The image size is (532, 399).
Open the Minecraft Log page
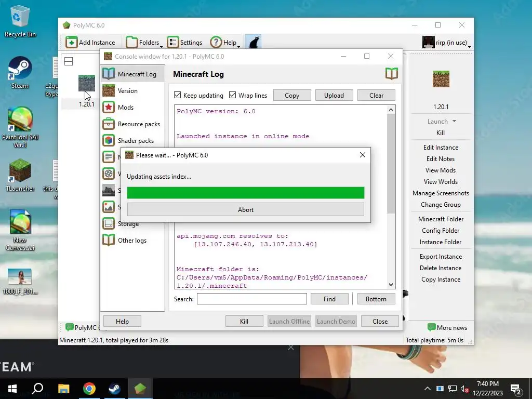132,74
